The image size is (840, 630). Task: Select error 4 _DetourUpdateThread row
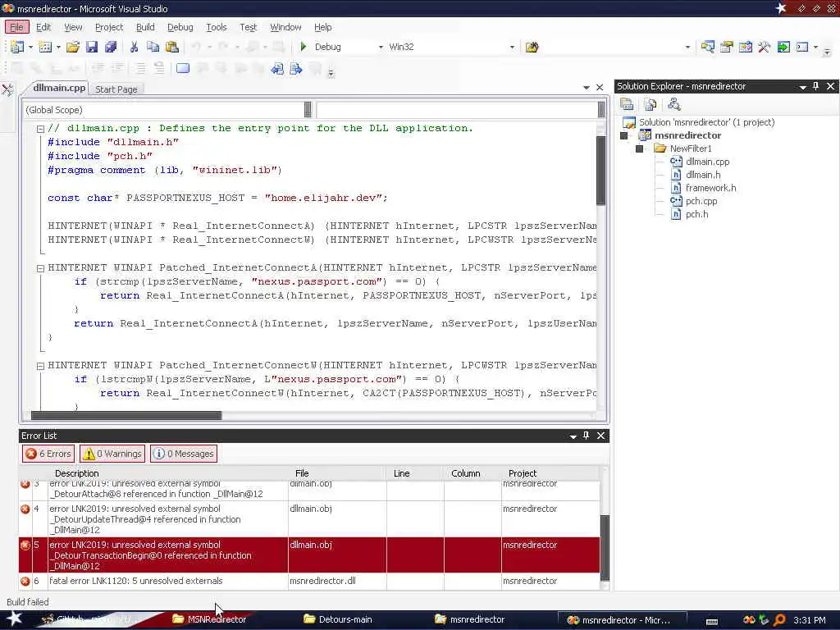coord(309,519)
